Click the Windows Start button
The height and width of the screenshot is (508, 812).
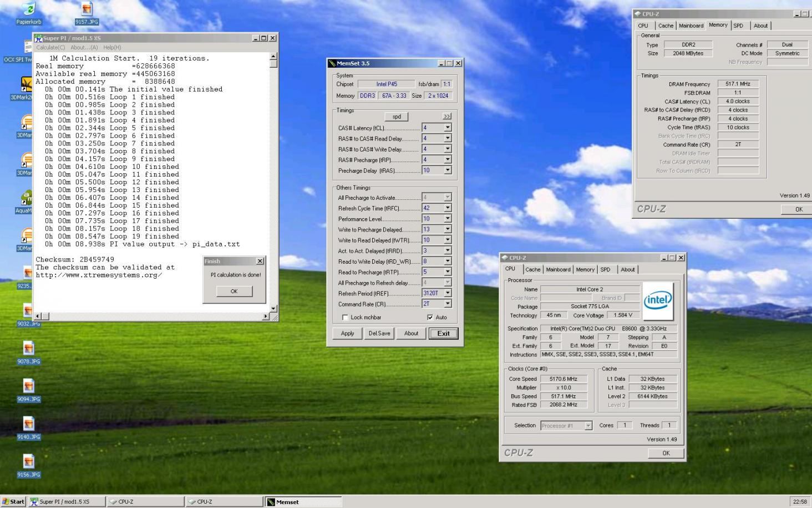[x=13, y=501]
